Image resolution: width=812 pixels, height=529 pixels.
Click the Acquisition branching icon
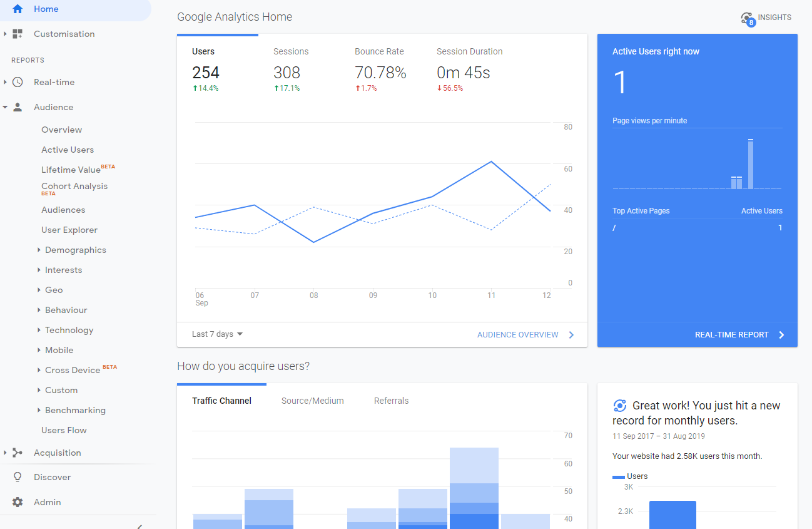pyautogui.click(x=18, y=453)
